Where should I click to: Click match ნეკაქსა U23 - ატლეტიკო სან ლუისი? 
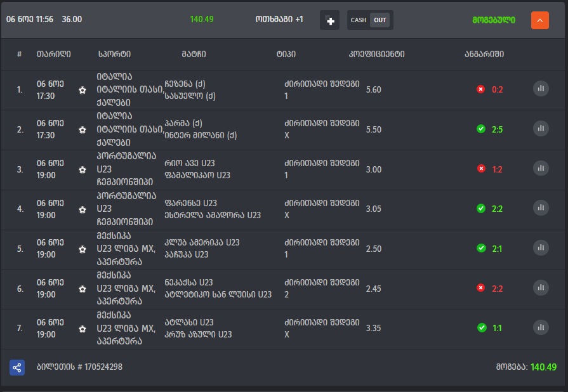click(x=218, y=288)
